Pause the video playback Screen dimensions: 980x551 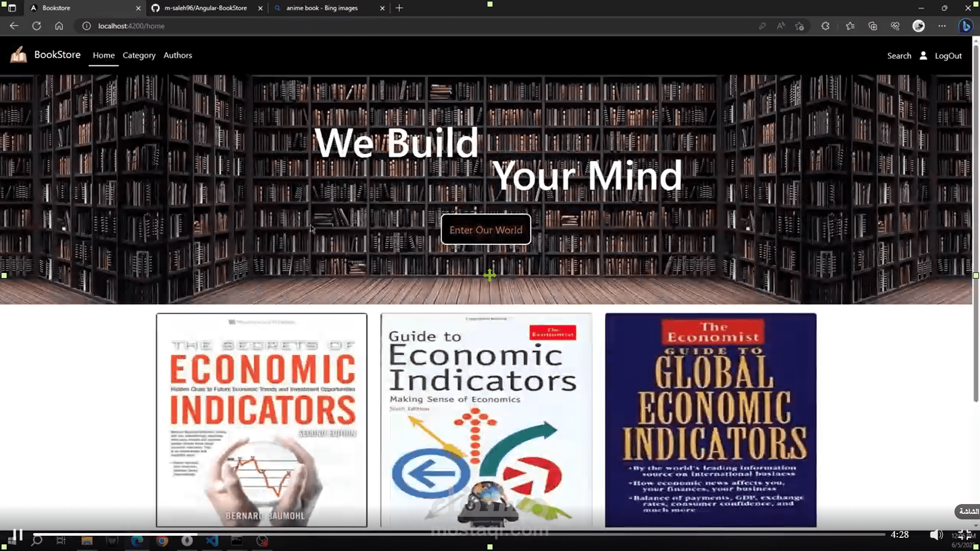[x=18, y=534]
